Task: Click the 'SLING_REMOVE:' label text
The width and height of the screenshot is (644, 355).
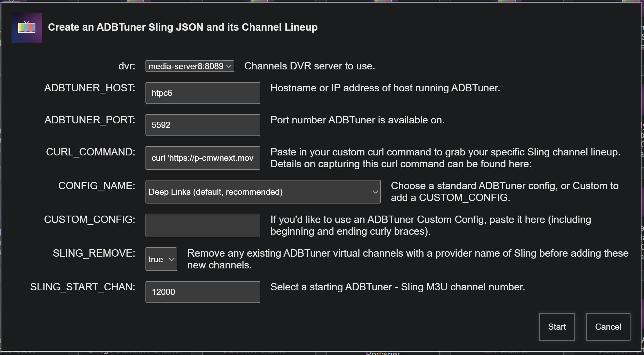Action: pyautogui.click(x=94, y=253)
